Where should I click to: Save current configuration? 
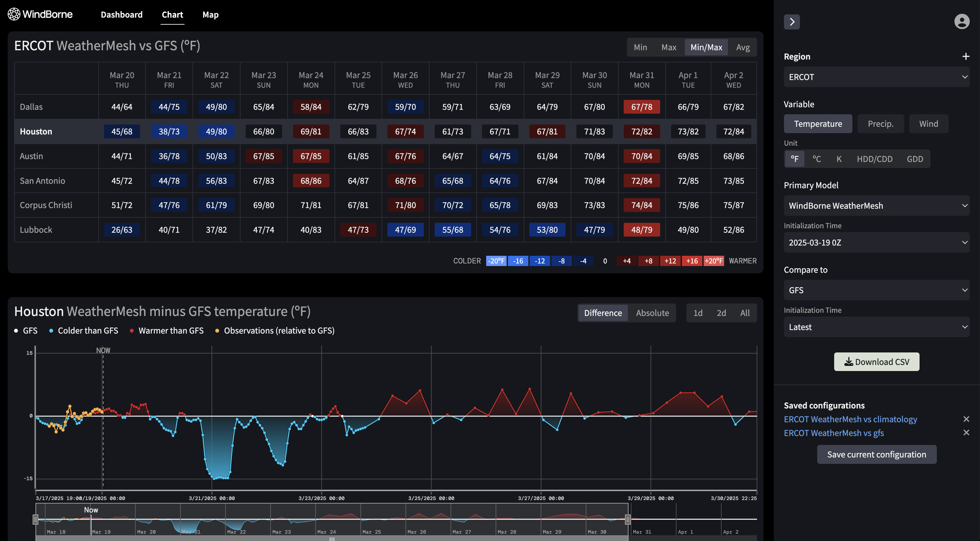click(x=876, y=455)
